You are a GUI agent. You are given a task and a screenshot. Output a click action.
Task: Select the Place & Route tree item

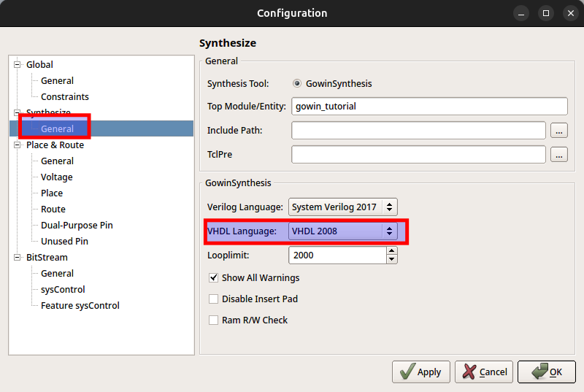coord(55,145)
